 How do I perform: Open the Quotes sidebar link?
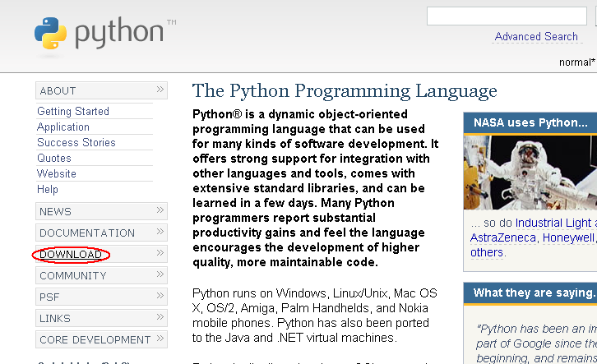(54, 159)
